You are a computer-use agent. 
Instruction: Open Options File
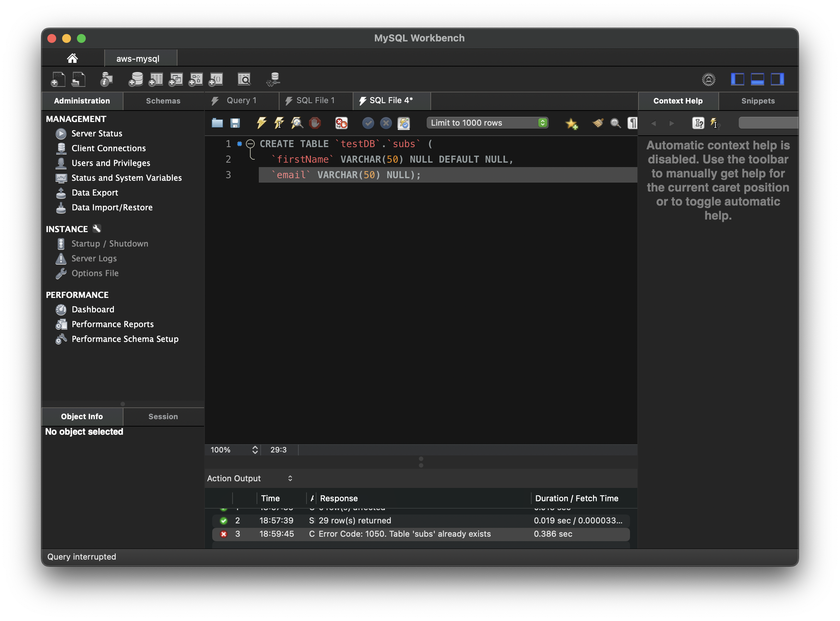(x=95, y=273)
